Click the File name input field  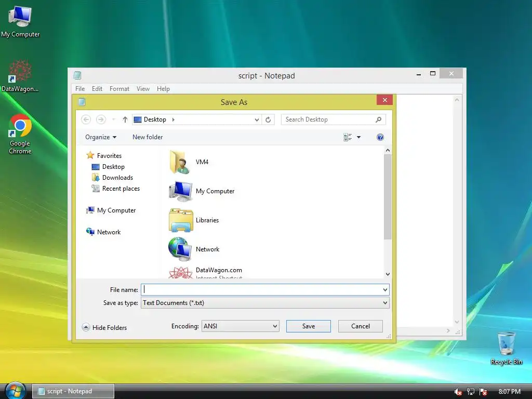(x=261, y=290)
